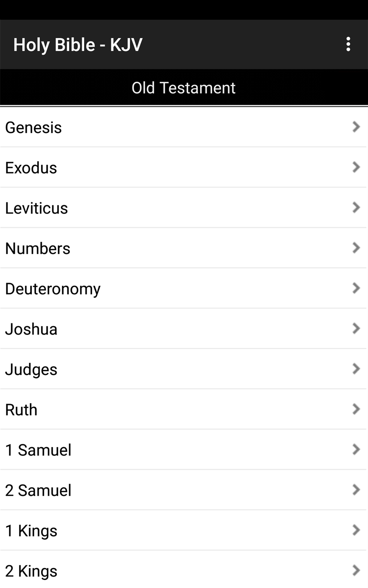The width and height of the screenshot is (368, 588).
Task: Open the book of Genesis
Action: (x=34, y=127)
